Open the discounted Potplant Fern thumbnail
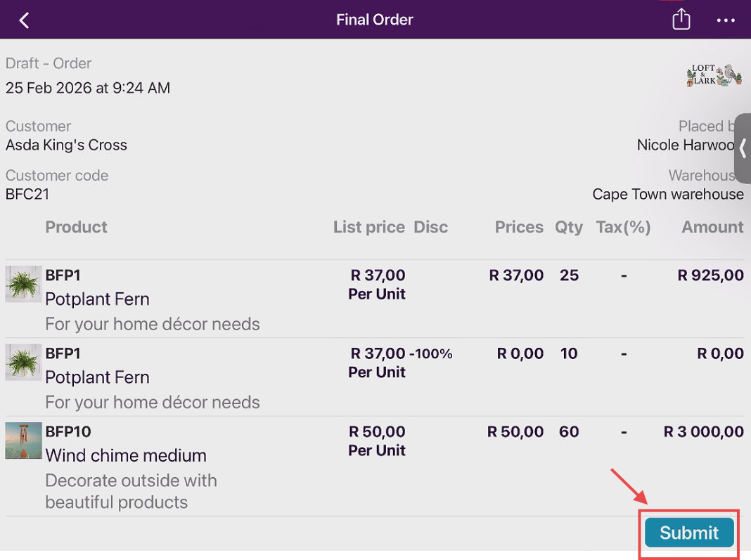 tap(23, 362)
